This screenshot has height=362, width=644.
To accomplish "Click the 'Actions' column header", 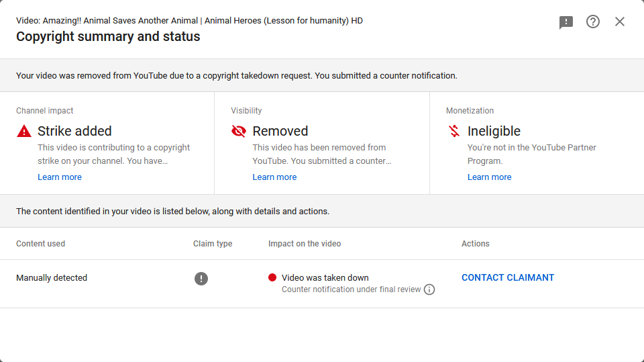I will [x=475, y=244].
